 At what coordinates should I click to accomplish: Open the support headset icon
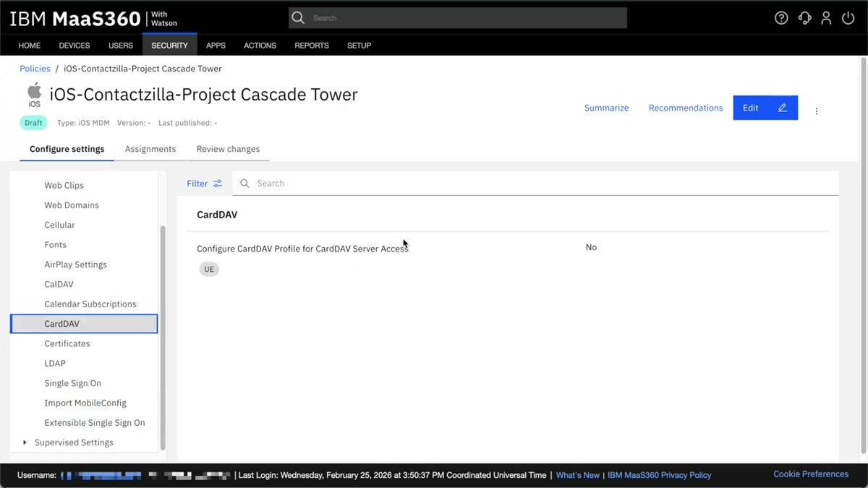pyautogui.click(x=804, y=18)
